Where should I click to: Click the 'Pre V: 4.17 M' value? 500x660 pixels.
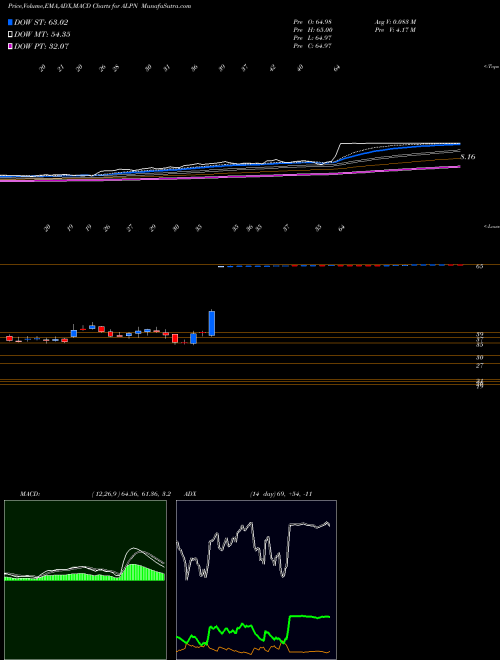click(394, 30)
